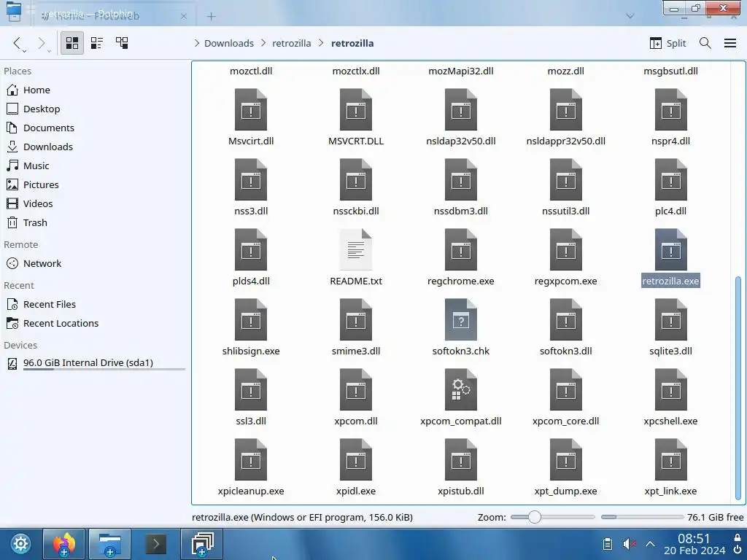
Task: Select the xpidl.exe file icon
Action: 356,459
